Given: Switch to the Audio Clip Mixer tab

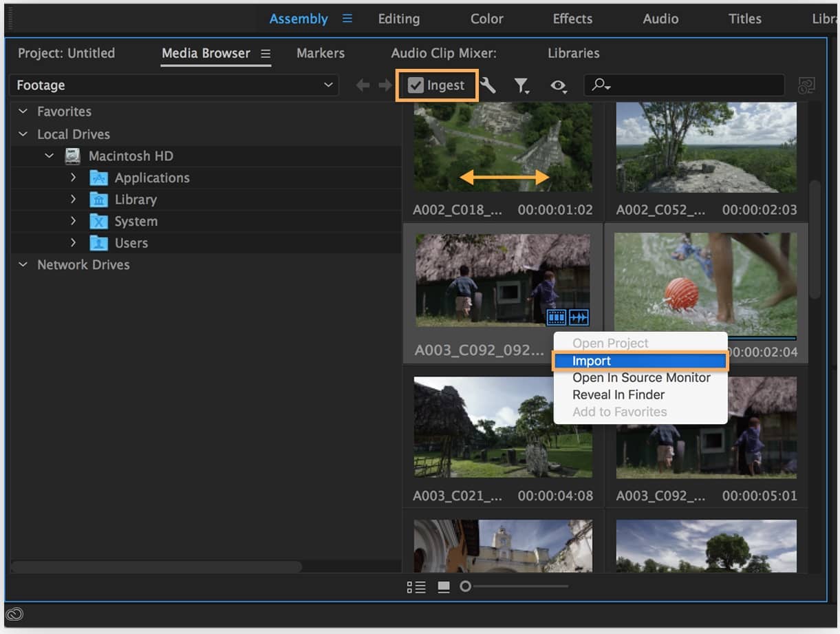Looking at the screenshot, I should 444,53.
